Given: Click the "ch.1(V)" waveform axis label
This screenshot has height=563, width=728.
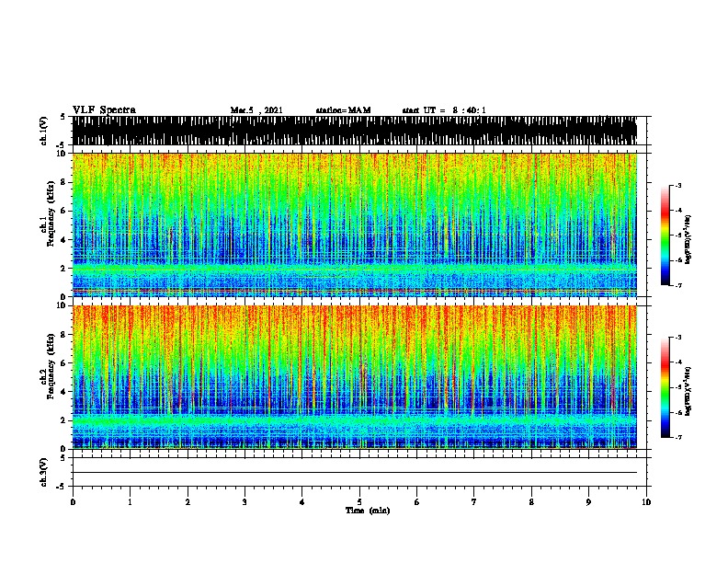Looking at the screenshot, I should pyautogui.click(x=44, y=131).
